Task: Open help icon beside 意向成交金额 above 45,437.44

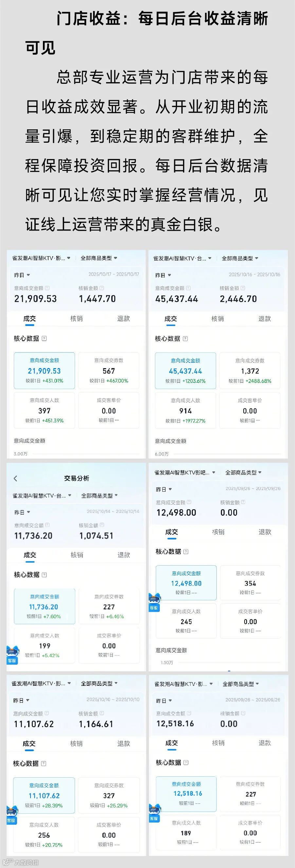Action: pos(189,288)
